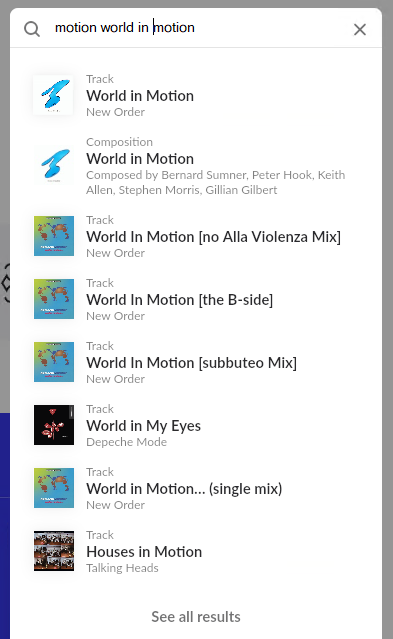Open No Alla Violenza Mix cover art
This screenshot has width=393, height=639.
pyautogui.click(x=54, y=236)
